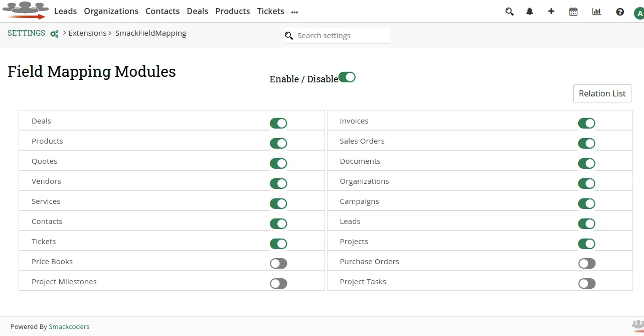The width and height of the screenshot is (644, 336).
Task: Open the reports chart icon
Action: pyautogui.click(x=596, y=12)
